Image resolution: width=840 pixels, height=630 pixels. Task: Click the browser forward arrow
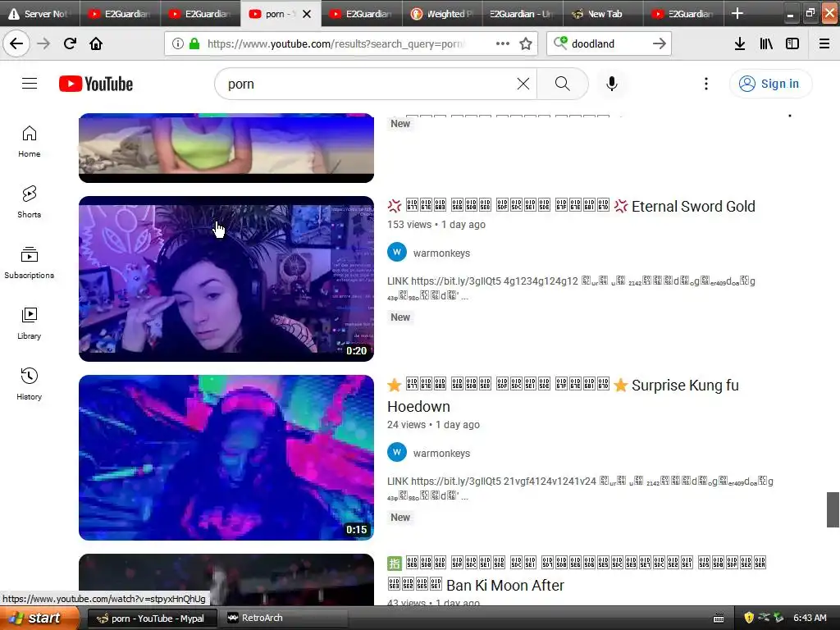point(43,43)
